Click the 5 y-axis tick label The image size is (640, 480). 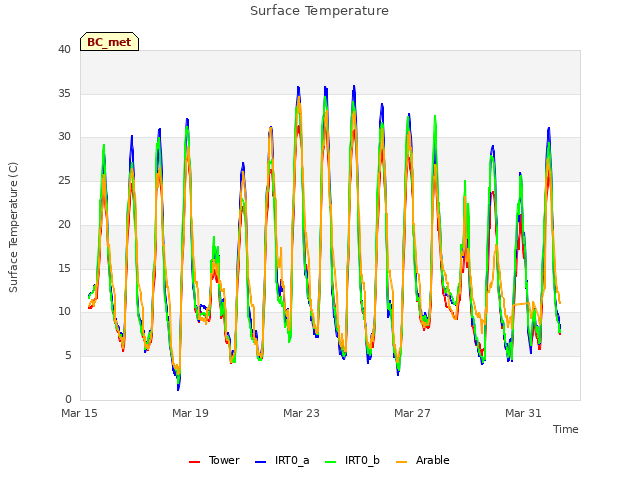tap(68, 356)
